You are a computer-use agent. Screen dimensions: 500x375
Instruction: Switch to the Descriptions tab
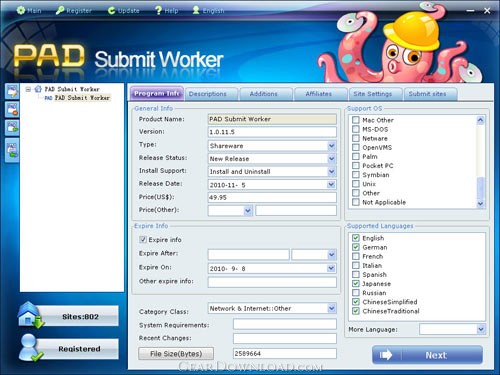click(211, 94)
